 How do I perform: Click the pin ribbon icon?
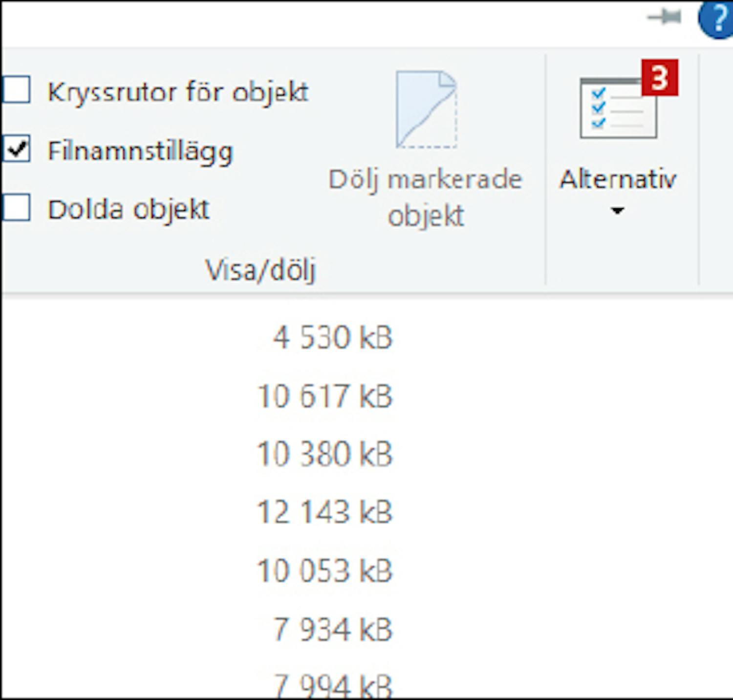[664, 18]
